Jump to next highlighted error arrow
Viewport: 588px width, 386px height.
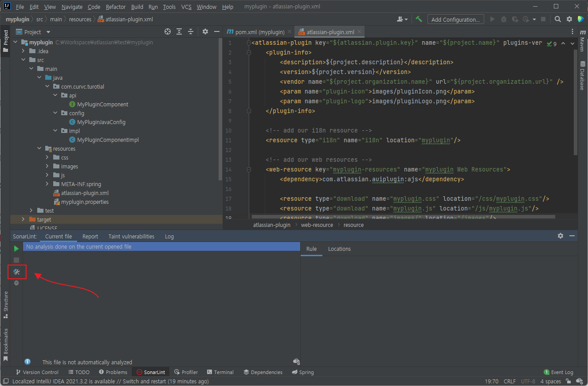click(572, 43)
